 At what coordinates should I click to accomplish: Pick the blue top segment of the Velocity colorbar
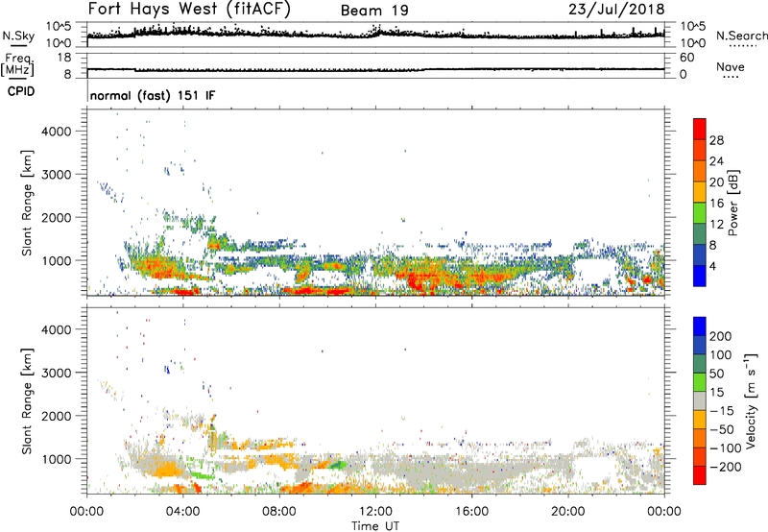[700, 326]
